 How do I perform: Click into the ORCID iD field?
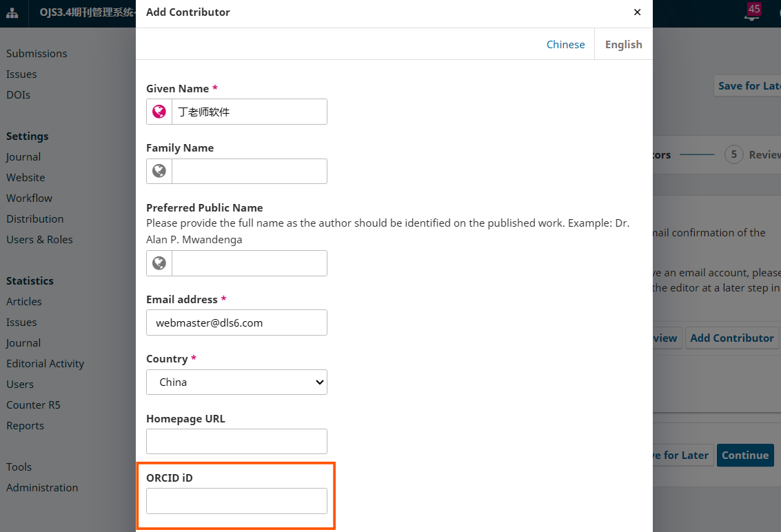pos(236,501)
